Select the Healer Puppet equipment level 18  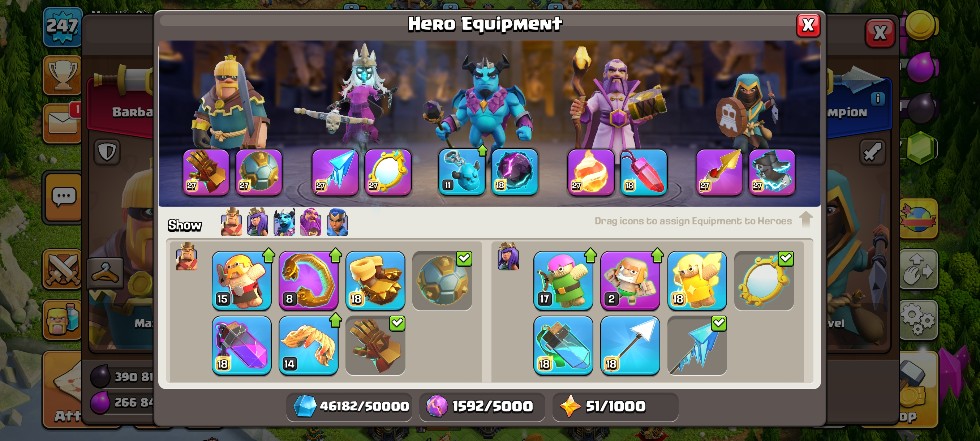pyautogui.click(x=697, y=281)
